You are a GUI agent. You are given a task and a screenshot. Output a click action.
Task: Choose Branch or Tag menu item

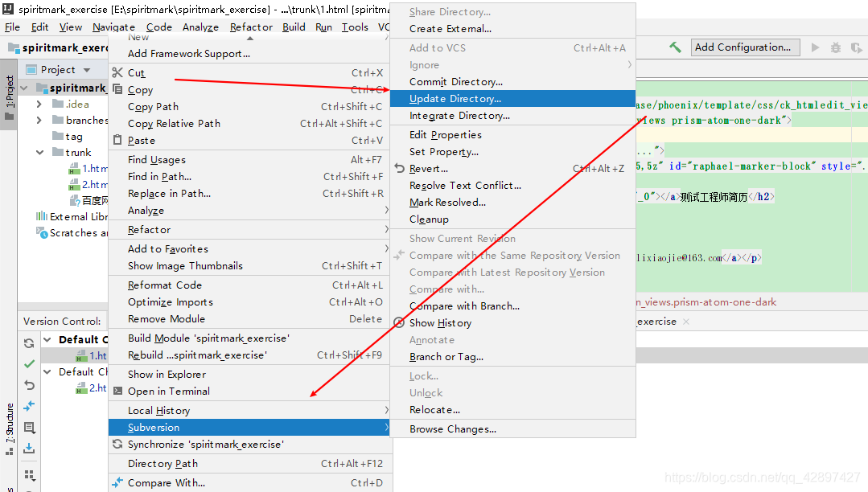click(512, 356)
